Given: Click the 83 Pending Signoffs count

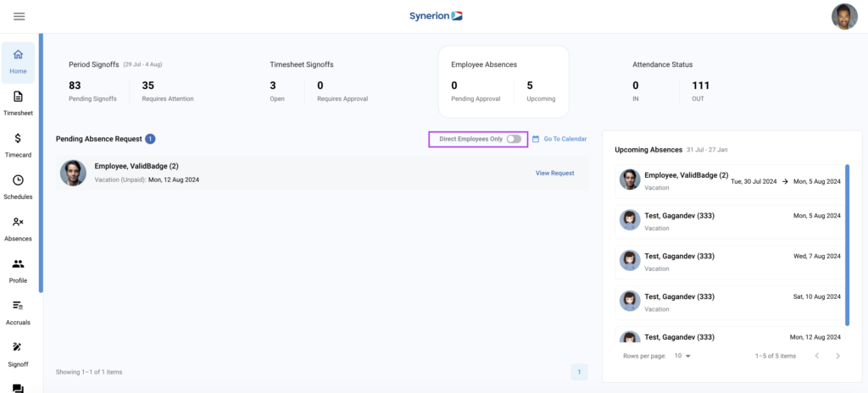Looking at the screenshot, I should [75, 86].
